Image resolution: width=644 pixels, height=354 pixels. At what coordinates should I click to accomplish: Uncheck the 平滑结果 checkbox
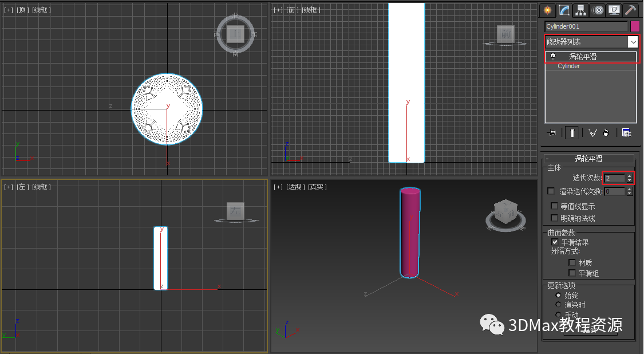point(555,242)
